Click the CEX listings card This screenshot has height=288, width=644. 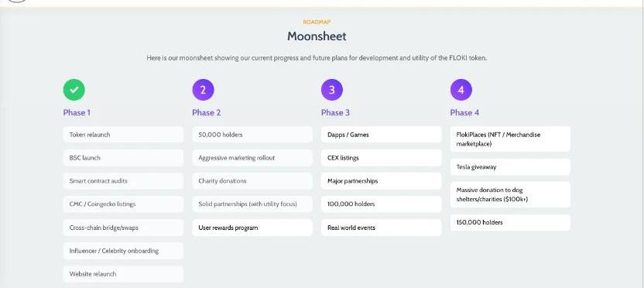(x=381, y=158)
